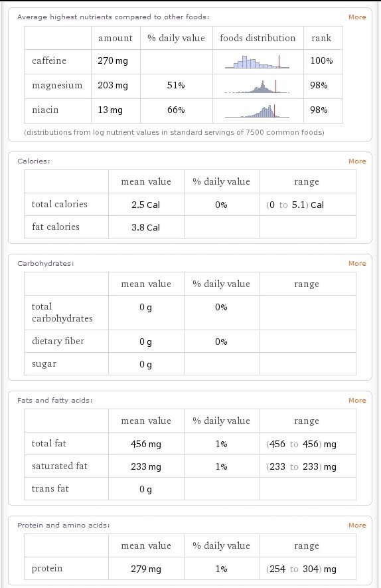Viewport: 381px width, 588px height.
Task: Click the protein range 254 to 304 mg
Action: click(301, 569)
